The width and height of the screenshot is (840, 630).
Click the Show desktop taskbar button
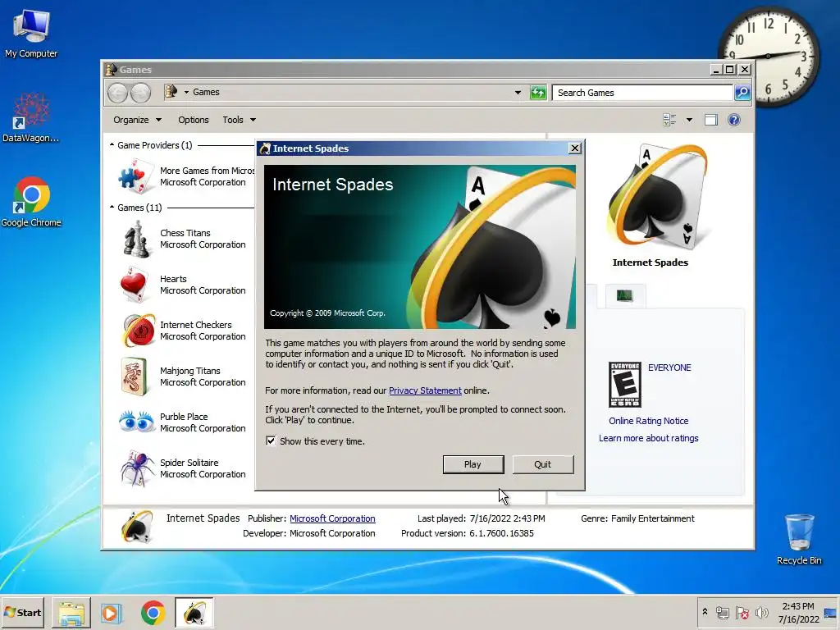831,612
